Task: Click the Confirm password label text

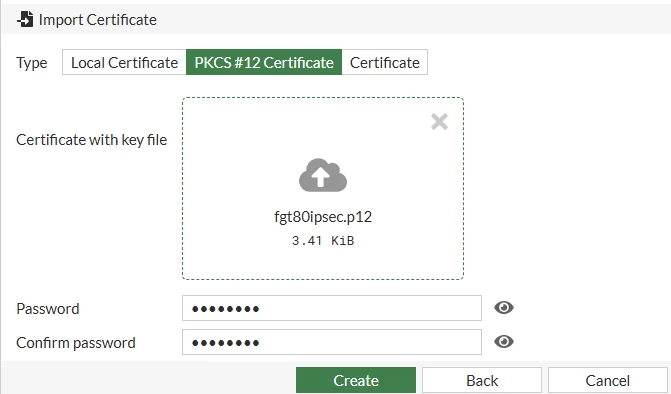Action: coord(76,343)
